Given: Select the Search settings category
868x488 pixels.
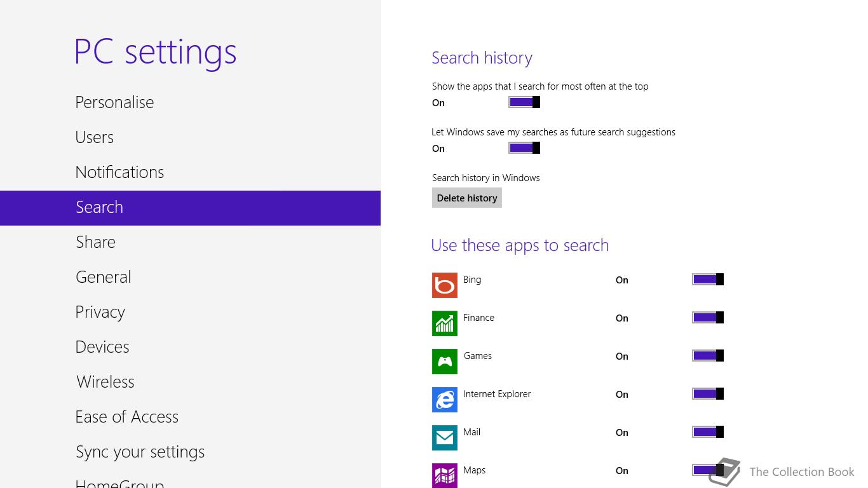Looking at the screenshot, I should click(x=190, y=208).
